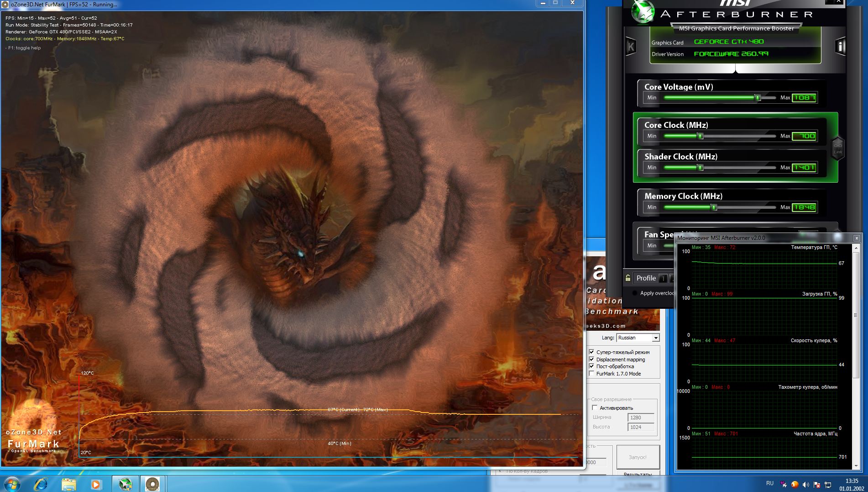
Task: Click the Температура ГП temperature graph label
Action: click(x=814, y=248)
